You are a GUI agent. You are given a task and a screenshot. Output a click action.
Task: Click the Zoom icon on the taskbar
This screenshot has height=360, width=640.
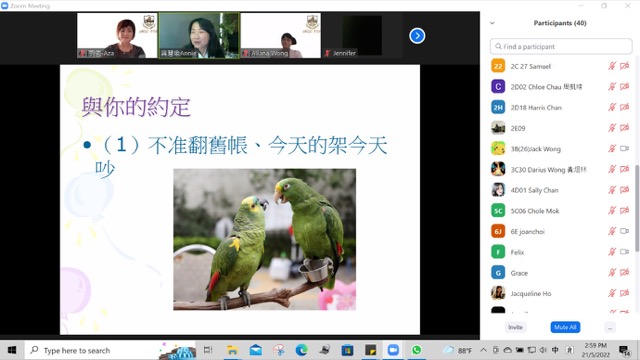393,350
